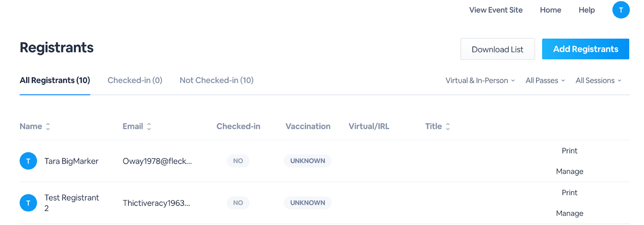
Task: Click Tara BigMarker's avatar icon
Action: click(28, 161)
